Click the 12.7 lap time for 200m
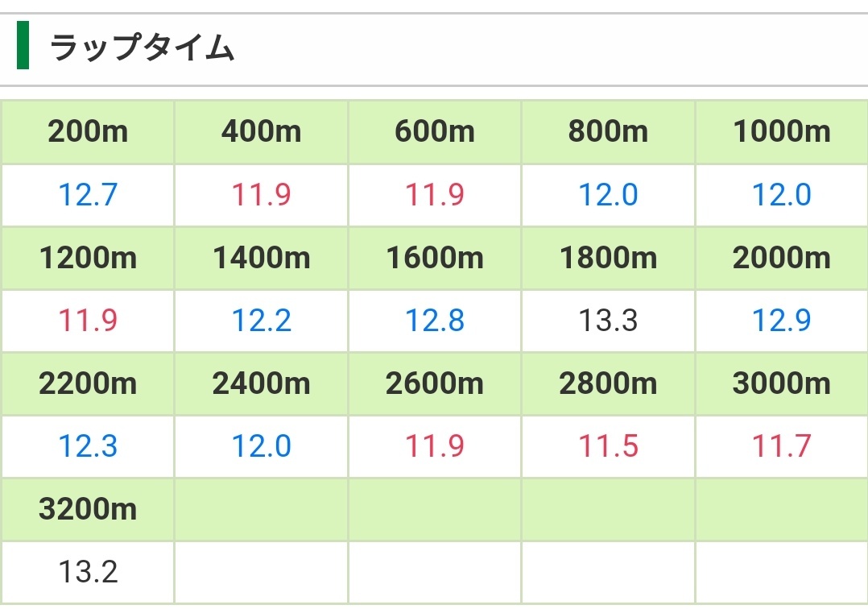Viewport: 868px width, 609px height. (x=88, y=195)
